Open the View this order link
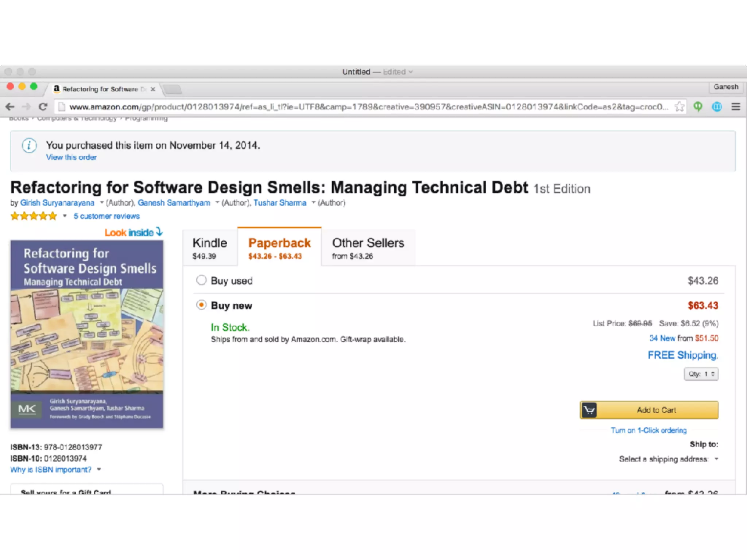747x560 pixels. (71, 157)
